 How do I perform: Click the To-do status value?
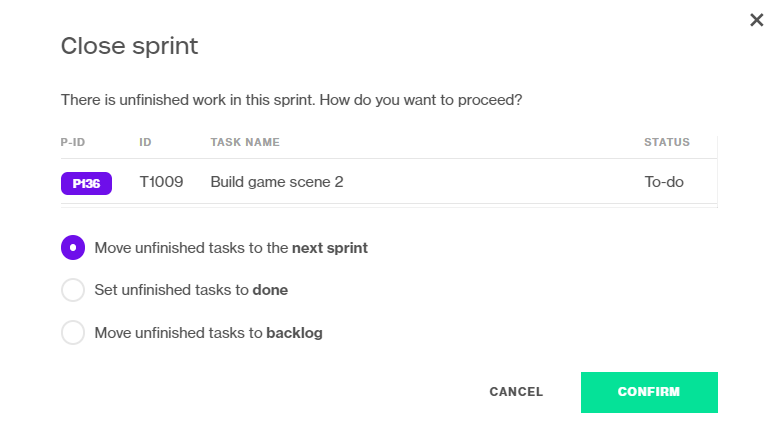point(664,182)
